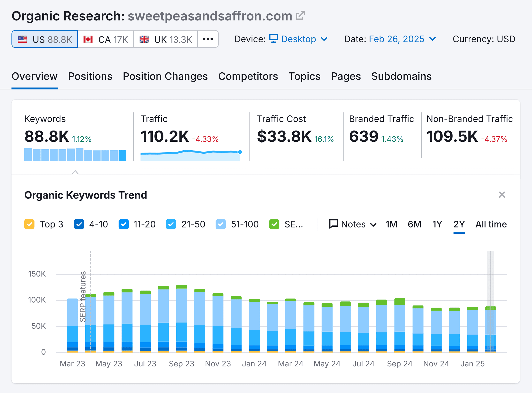This screenshot has width=532, height=393.
Task: Open the ellipsis for more countries
Action: tap(208, 39)
